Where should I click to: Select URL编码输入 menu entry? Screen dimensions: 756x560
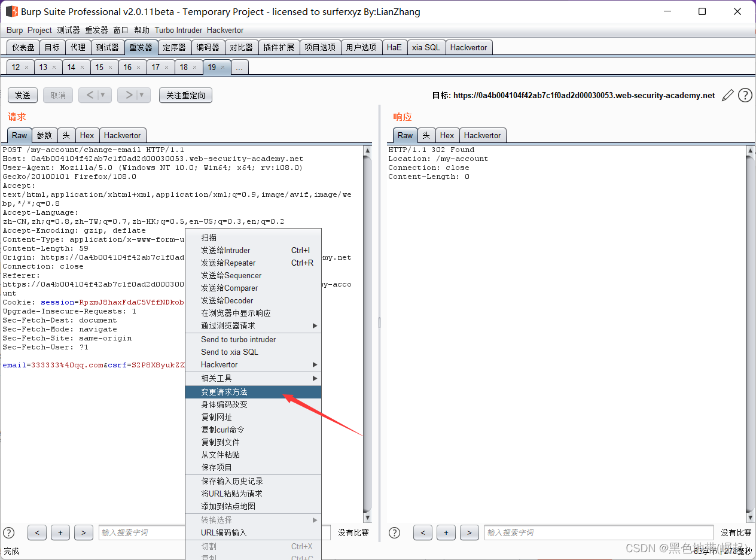point(253,533)
